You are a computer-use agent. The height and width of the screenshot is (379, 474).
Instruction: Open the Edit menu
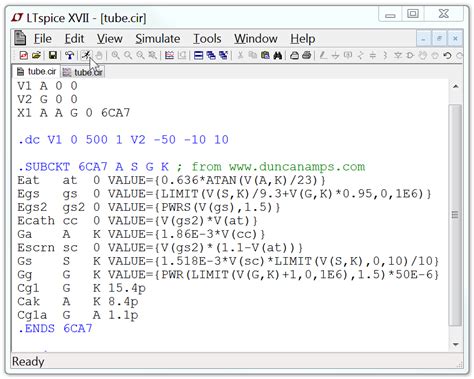pyautogui.click(x=74, y=39)
